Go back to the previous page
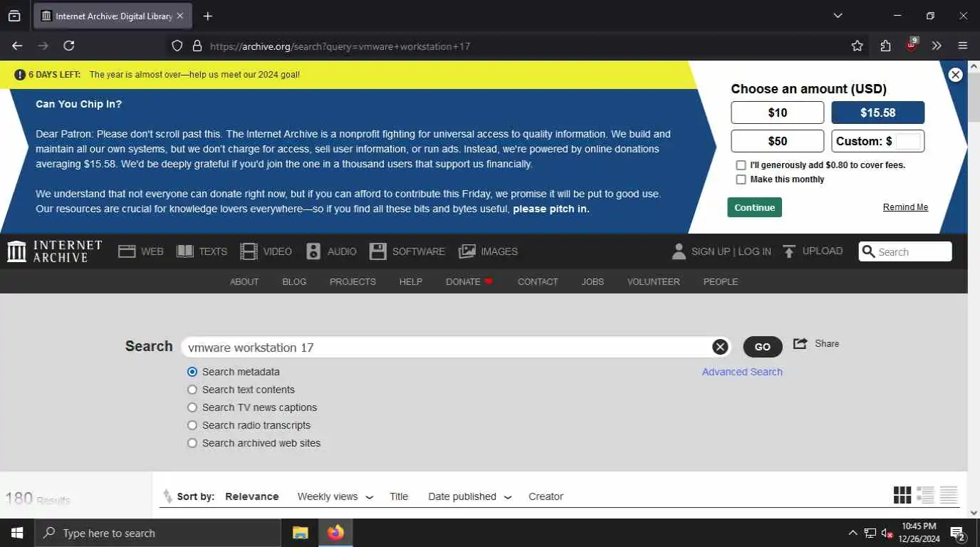This screenshot has height=547, width=980. (x=18, y=46)
